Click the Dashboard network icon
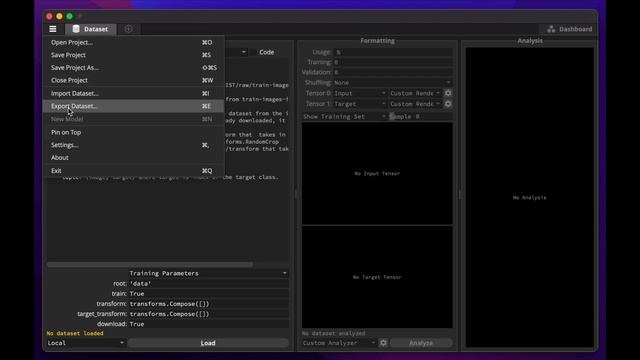Screen dimensions: 640x360 (x=551, y=29)
